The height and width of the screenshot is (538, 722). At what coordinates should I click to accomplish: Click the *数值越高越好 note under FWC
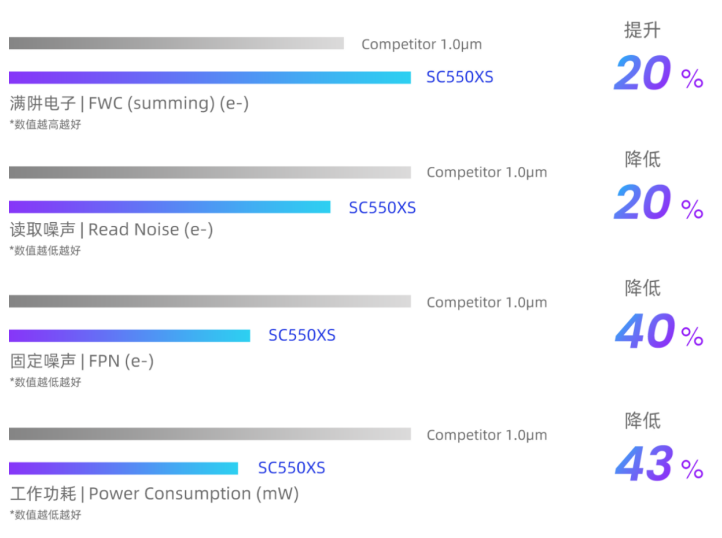click(45, 124)
